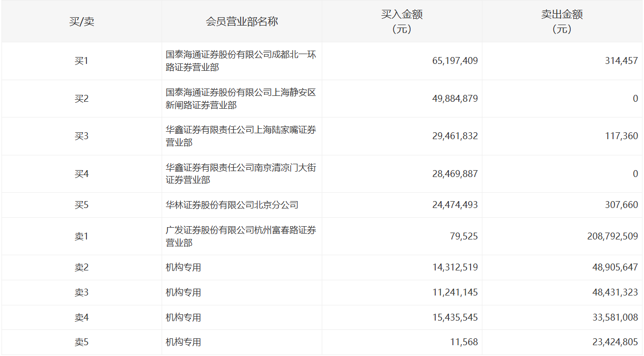Click the sell amount 208,792,509
Viewport: 644px width, 356px height.
[x=612, y=237]
